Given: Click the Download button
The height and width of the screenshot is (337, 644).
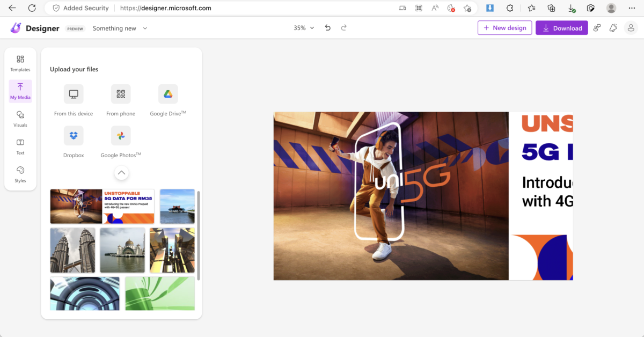Looking at the screenshot, I should tap(561, 28).
